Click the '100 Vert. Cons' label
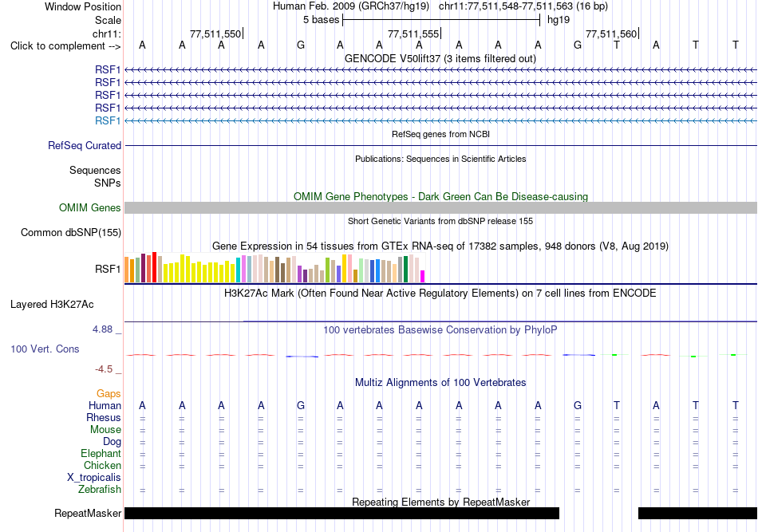This screenshot has height=532, width=758. 45,349
